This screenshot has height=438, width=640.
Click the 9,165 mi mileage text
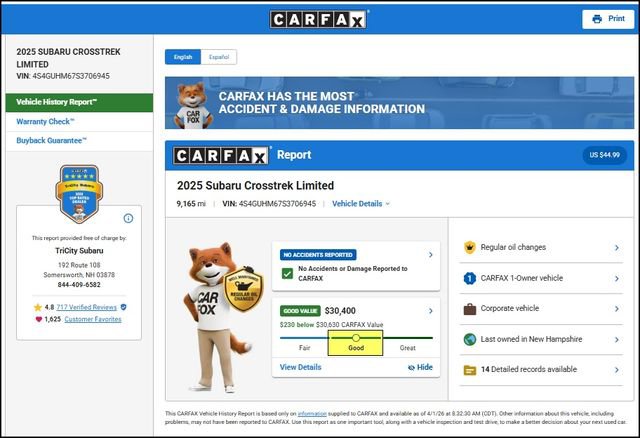191,204
